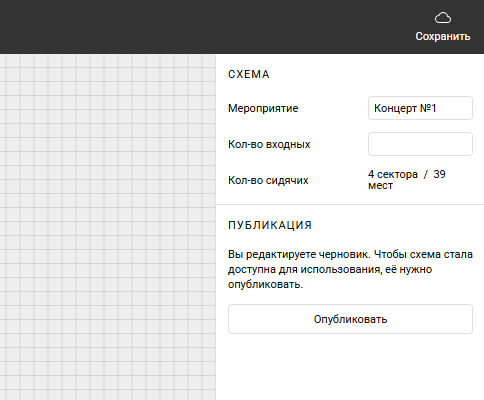This screenshot has height=400, width=484.
Task: Click blank white area below Опубликовать button
Action: click(350, 367)
